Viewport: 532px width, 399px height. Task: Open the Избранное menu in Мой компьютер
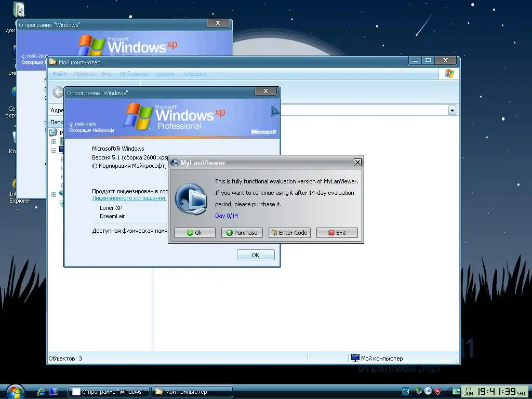tap(134, 74)
